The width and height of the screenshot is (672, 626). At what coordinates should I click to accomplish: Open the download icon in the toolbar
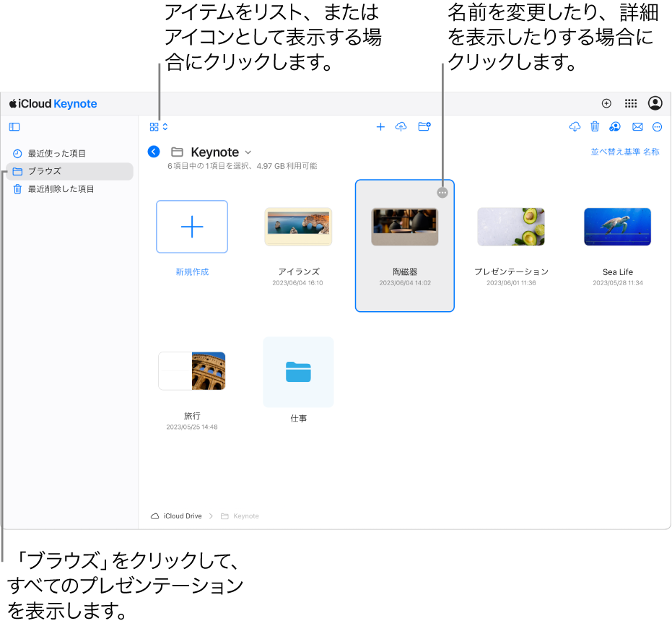(x=575, y=127)
